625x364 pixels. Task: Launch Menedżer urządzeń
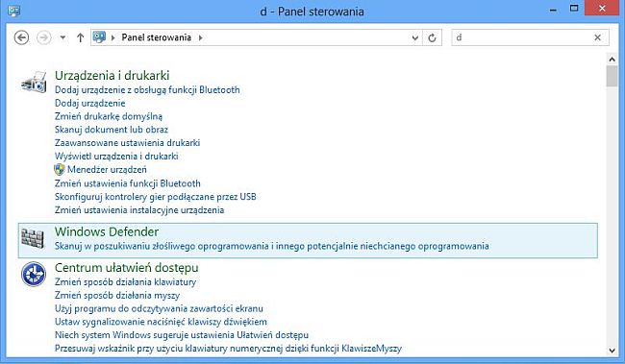[x=107, y=170]
